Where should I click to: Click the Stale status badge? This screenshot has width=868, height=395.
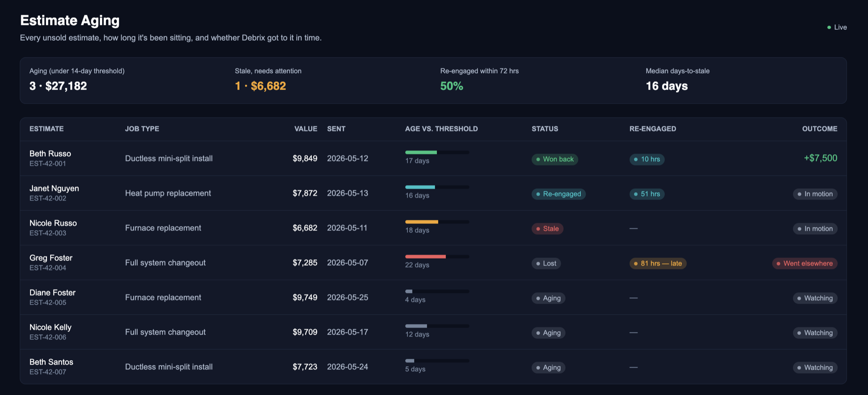tap(547, 229)
